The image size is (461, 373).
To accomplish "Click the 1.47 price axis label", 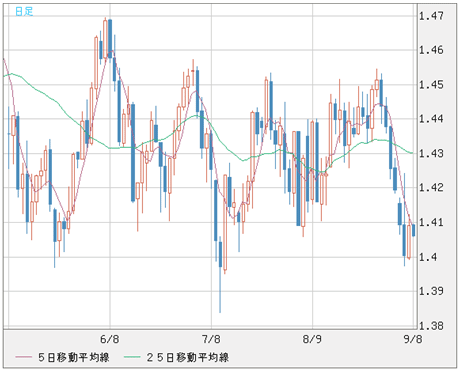I will point(431,16).
